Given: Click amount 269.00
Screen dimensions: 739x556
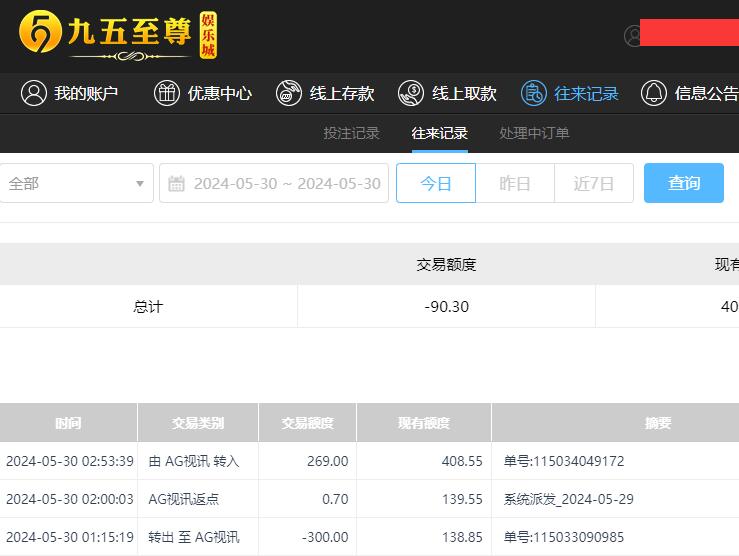Looking at the screenshot, I should 328,461.
